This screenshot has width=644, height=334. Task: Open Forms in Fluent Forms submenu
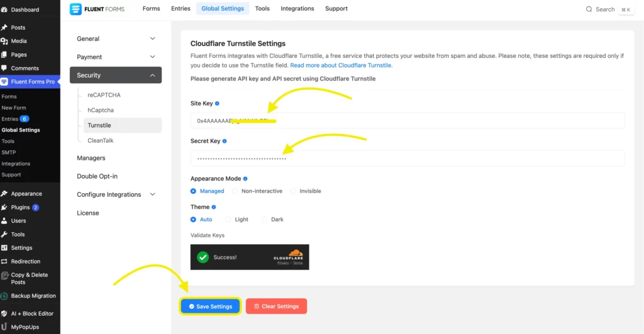tap(9, 96)
